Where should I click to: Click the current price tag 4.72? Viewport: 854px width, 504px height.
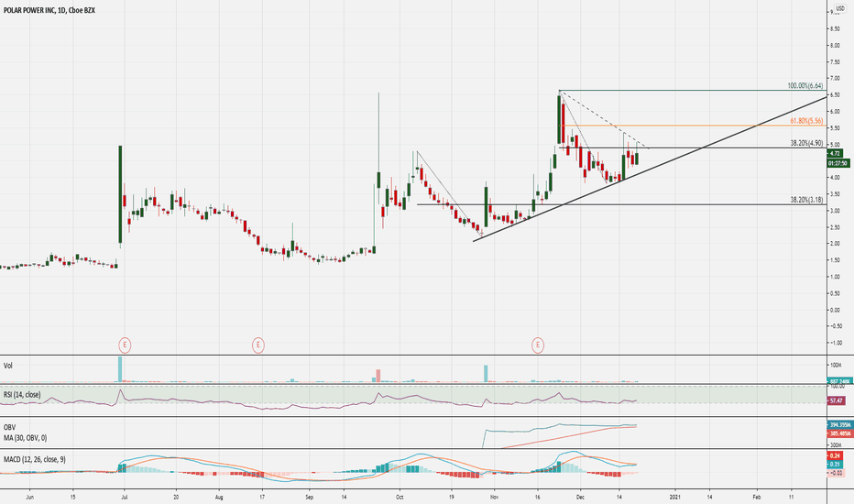click(x=835, y=154)
